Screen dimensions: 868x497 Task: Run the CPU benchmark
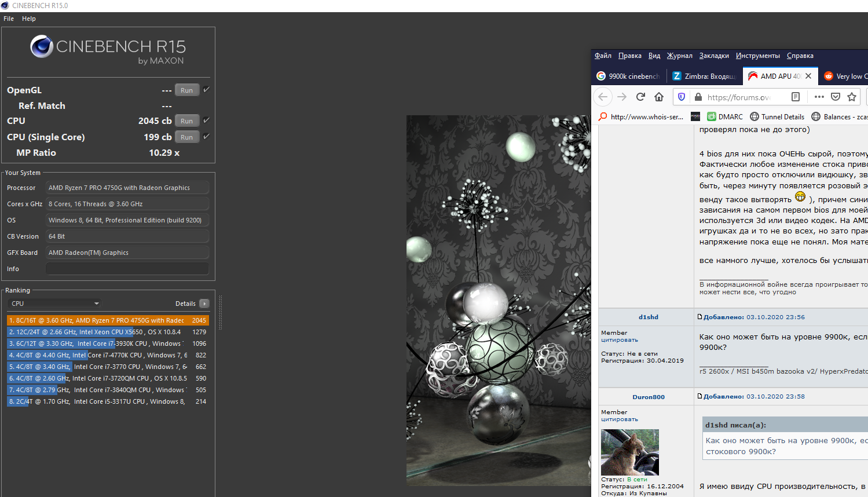(x=186, y=120)
